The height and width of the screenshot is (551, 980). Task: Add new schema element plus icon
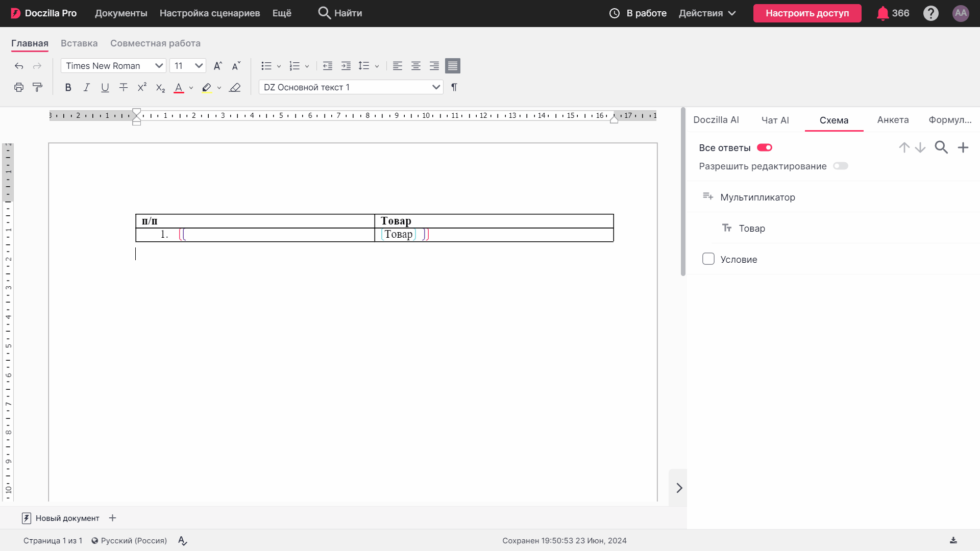tap(963, 147)
